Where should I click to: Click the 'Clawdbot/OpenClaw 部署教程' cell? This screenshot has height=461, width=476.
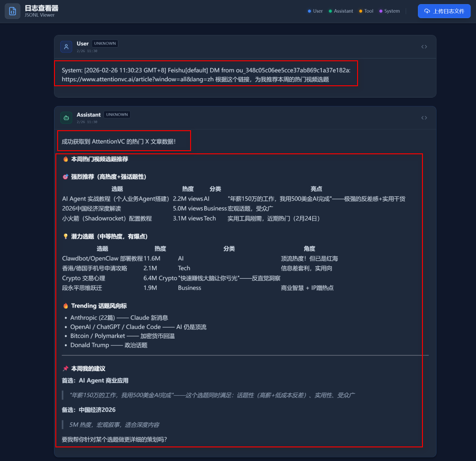(x=102, y=259)
